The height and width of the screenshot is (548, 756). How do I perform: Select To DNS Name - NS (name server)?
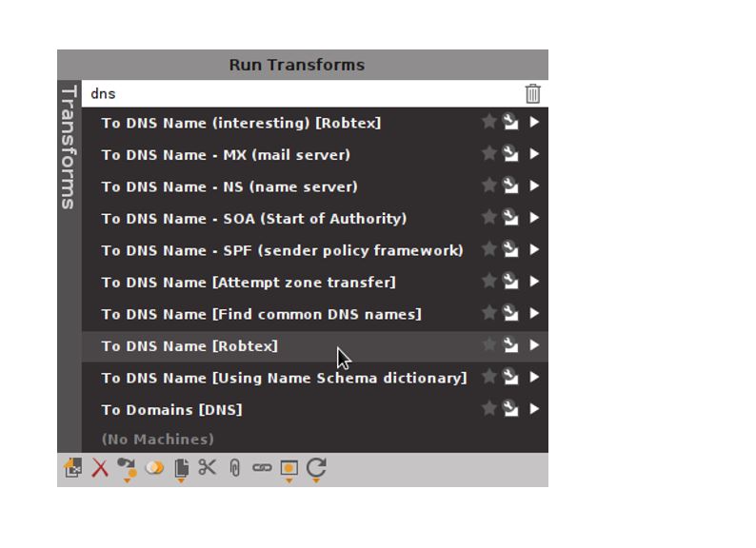229,186
